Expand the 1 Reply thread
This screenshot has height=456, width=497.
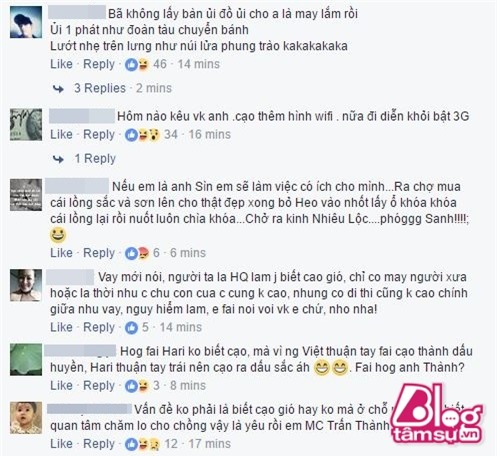(x=95, y=159)
